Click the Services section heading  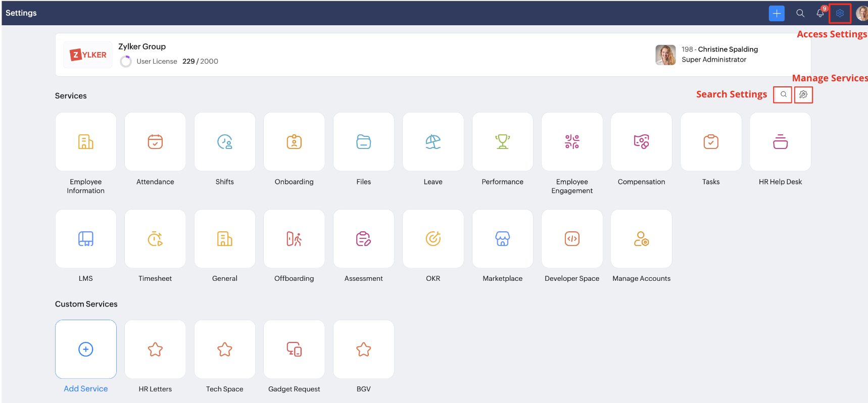click(71, 96)
